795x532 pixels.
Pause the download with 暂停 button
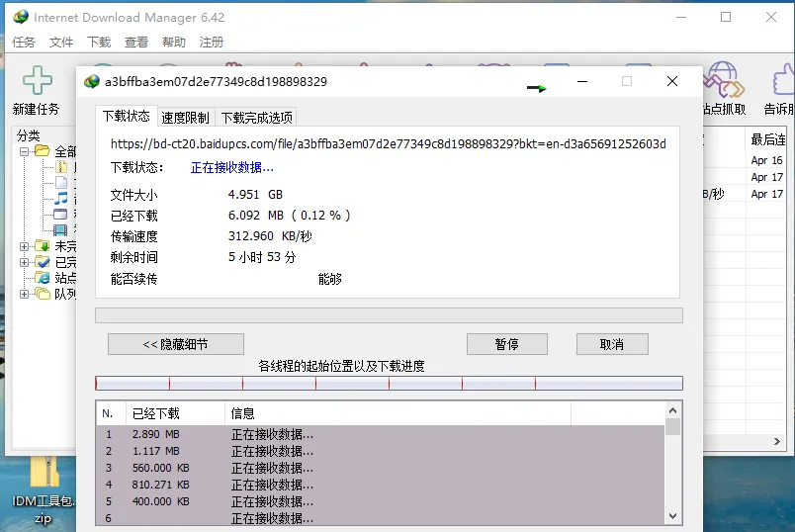point(507,344)
